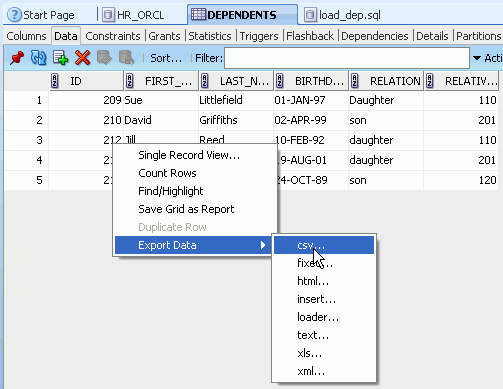Click birthdate cell 01-JAN-97
The width and height of the screenshot is (503, 389).
coord(311,100)
